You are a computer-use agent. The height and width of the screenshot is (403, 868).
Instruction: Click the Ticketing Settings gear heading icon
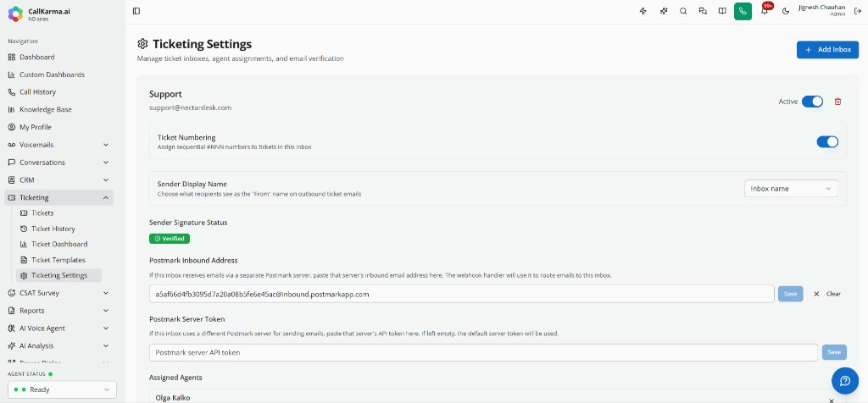[x=142, y=44]
